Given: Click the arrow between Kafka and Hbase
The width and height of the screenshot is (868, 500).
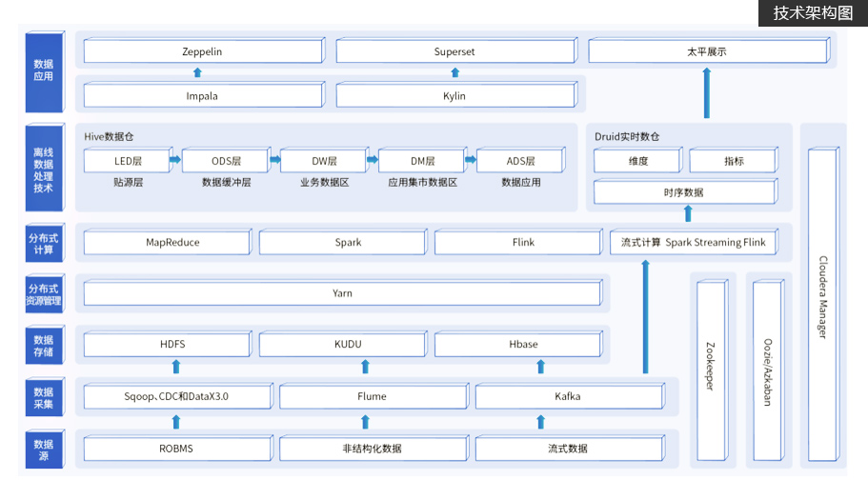Looking at the screenshot, I should [541, 367].
